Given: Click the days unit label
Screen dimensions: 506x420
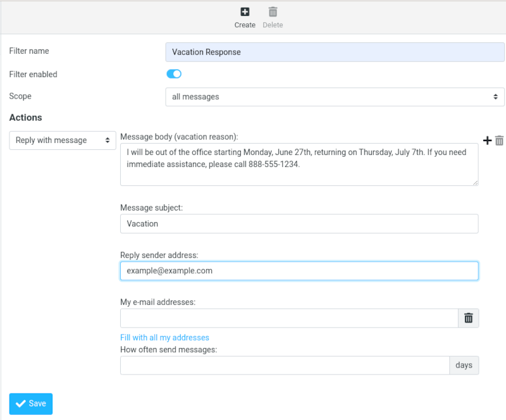Looking at the screenshot, I should click(464, 366).
